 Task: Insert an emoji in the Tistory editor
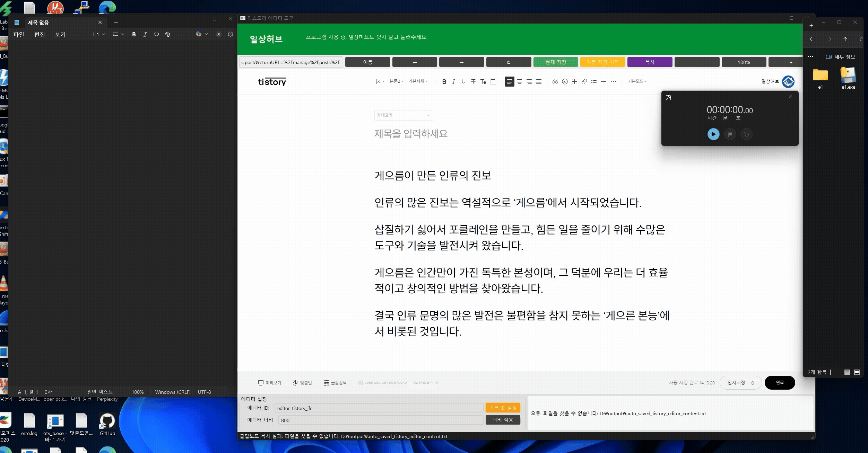pyautogui.click(x=565, y=82)
